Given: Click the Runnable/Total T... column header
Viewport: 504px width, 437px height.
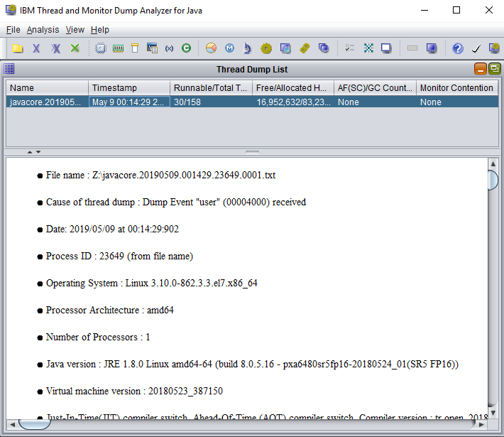Looking at the screenshot, I should 211,87.
